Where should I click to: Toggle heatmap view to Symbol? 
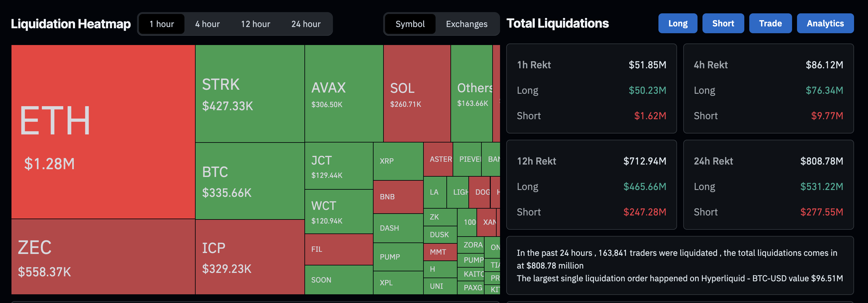tap(410, 24)
